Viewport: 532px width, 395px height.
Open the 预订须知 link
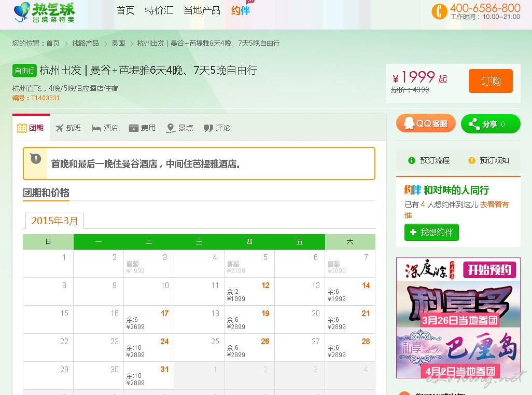point(489,161)
